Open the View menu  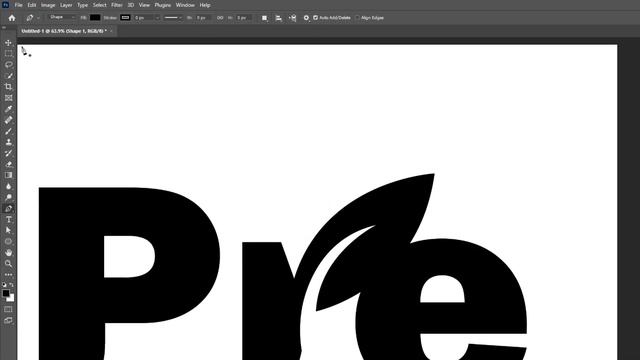tap(144, 5)
